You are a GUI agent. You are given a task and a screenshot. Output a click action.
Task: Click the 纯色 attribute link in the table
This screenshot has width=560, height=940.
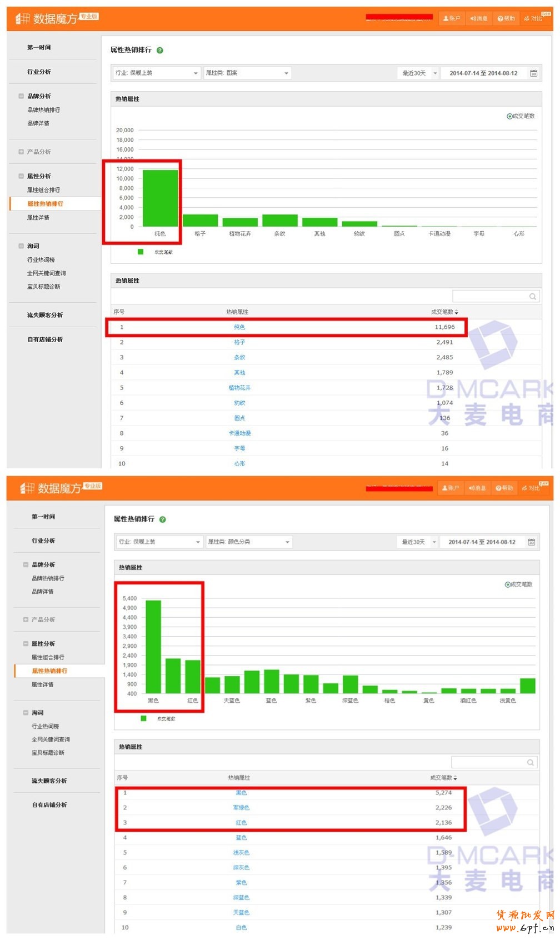[239, 327]
